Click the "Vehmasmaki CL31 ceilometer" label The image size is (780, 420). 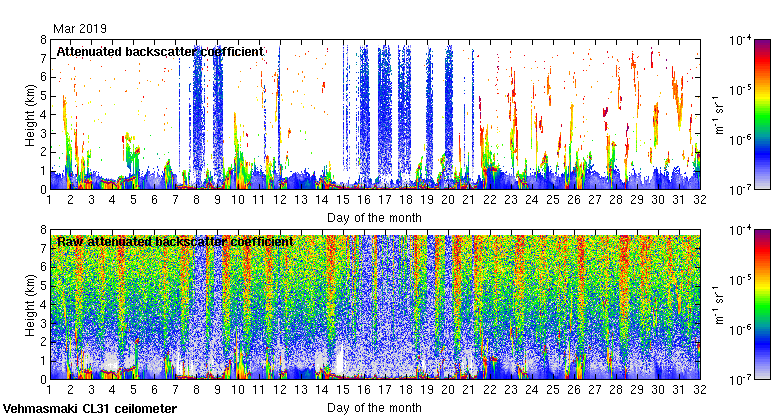click(x=90, y=409)
